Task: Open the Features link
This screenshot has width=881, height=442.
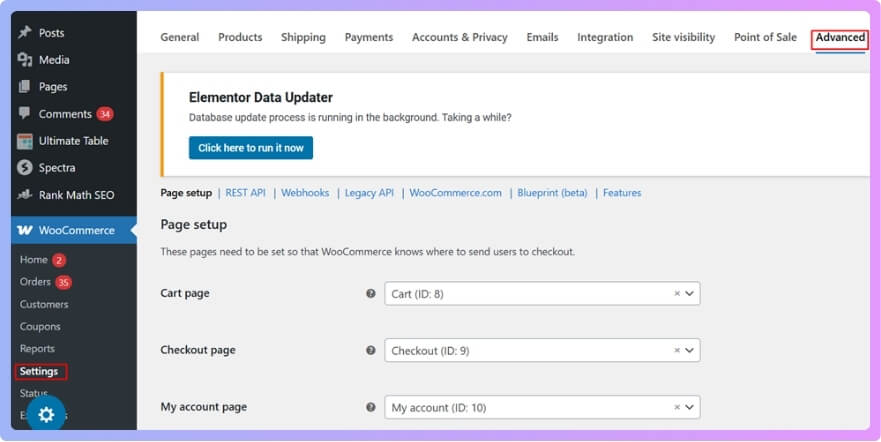Action: point(622,193)
